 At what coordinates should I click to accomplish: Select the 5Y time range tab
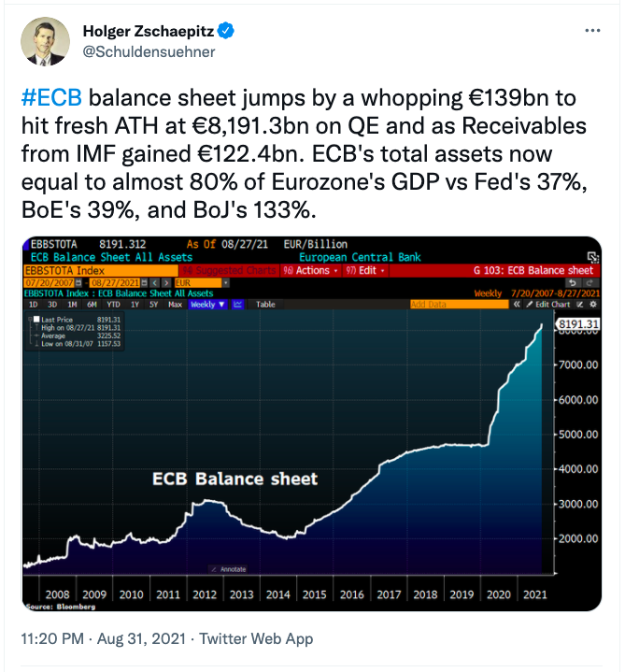(x=156, y=304)
